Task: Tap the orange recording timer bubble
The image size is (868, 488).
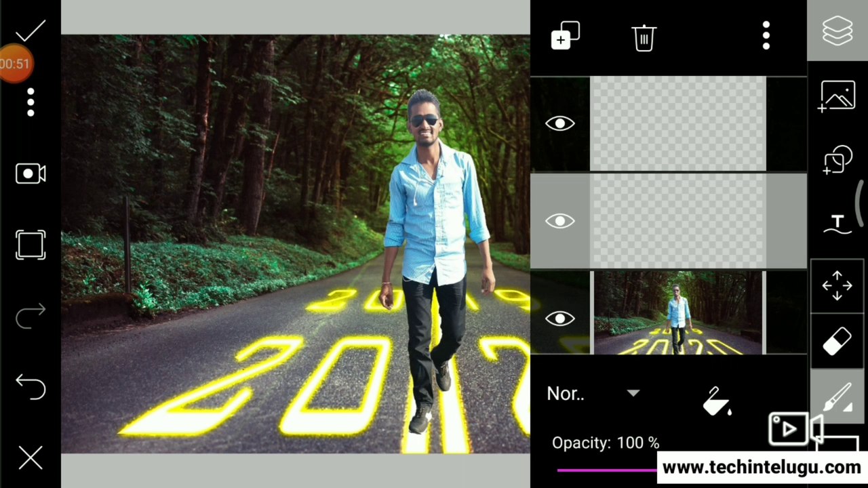Action: [x=15, y=64]
